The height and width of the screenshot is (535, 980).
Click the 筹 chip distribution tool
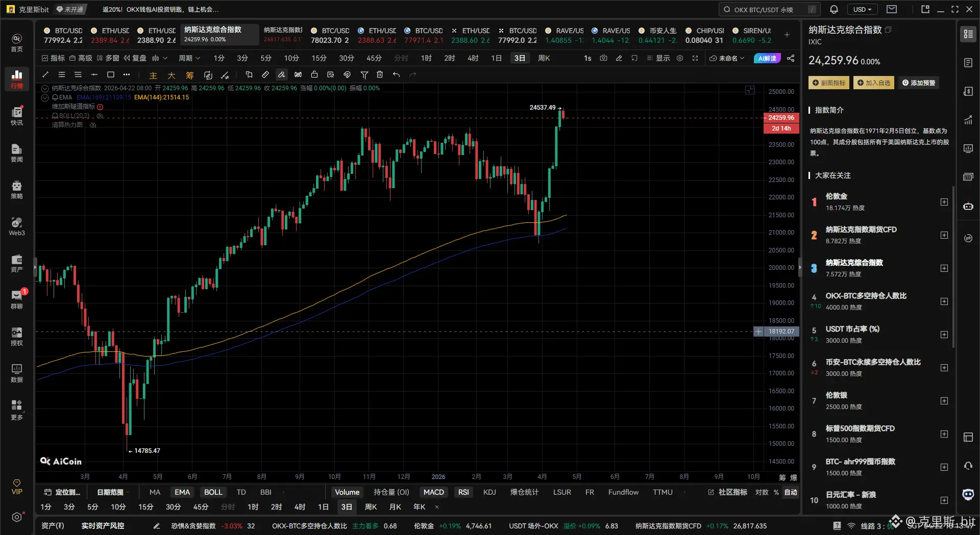click(x=190, y=75)
